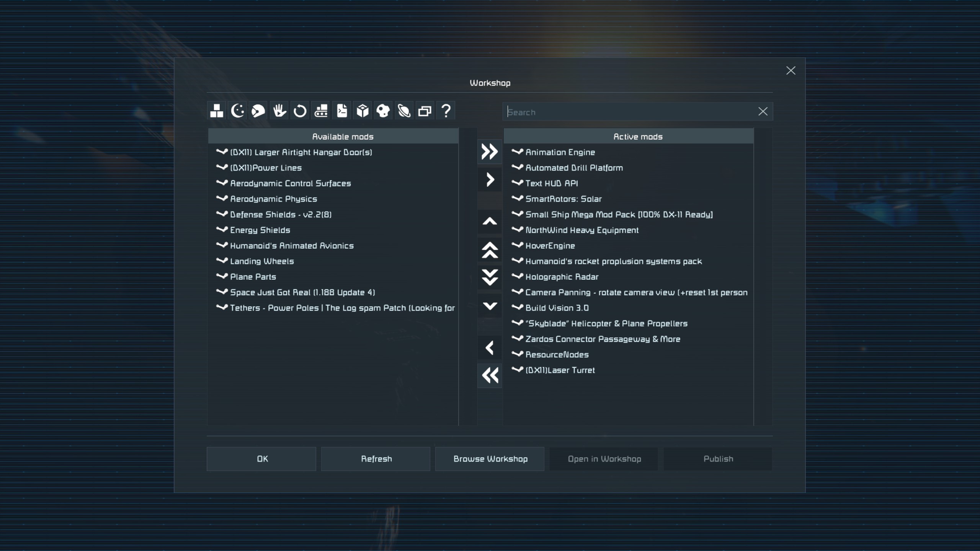Click the script file filter icon
Viewport: 980px width, 551px height.
[342, 111]
